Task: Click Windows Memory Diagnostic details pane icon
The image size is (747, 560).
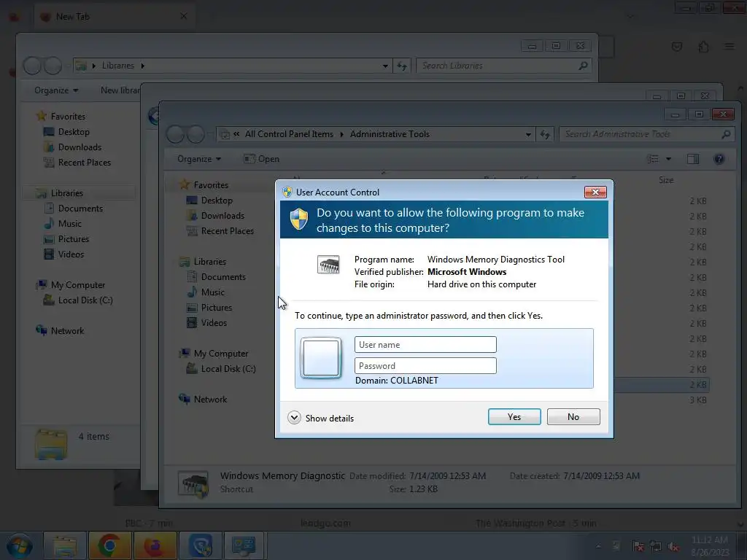Action: (193, 484)
